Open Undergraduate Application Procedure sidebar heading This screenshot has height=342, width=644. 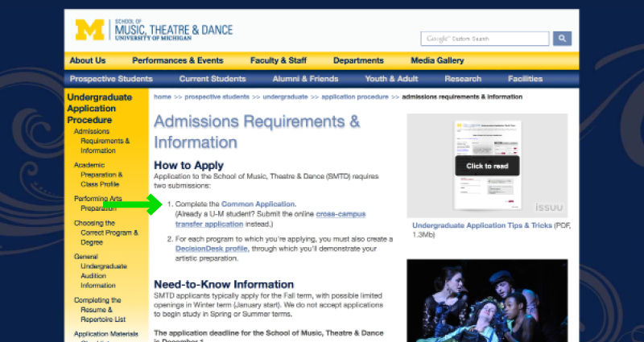pyautogui.click(x=99, y=109)
